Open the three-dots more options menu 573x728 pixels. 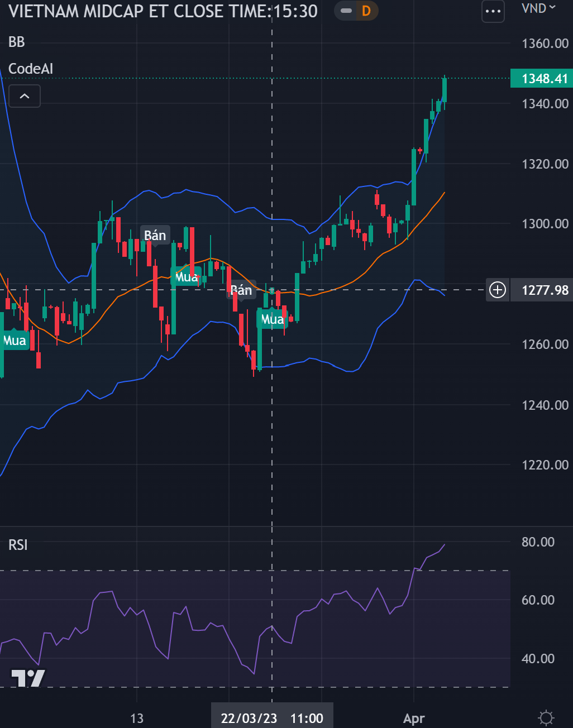click(493, 11)
